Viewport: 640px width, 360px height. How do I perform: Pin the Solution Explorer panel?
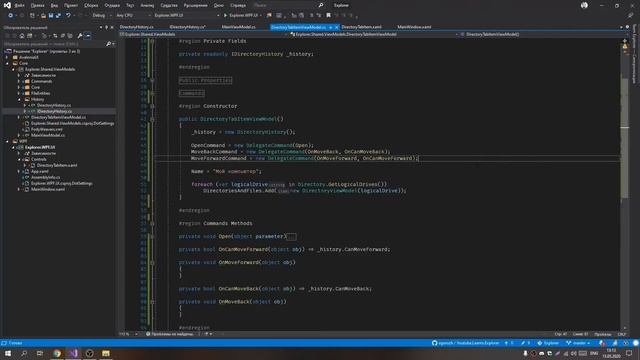pos(107,27)
